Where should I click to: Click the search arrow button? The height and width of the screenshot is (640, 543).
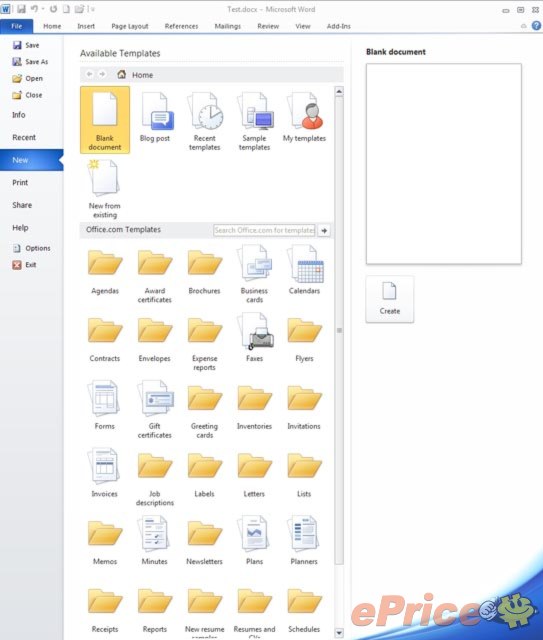[x=324, y=231]
